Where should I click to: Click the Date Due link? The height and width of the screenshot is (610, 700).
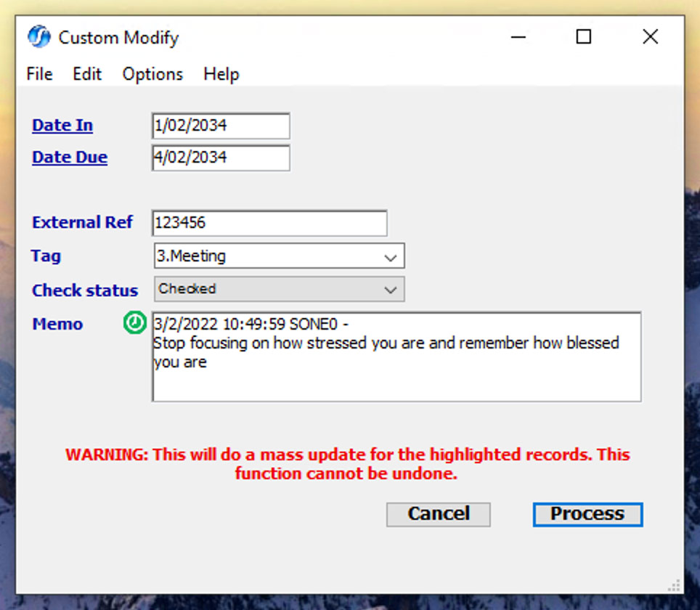pyautogui.click(x=70, y=157)
